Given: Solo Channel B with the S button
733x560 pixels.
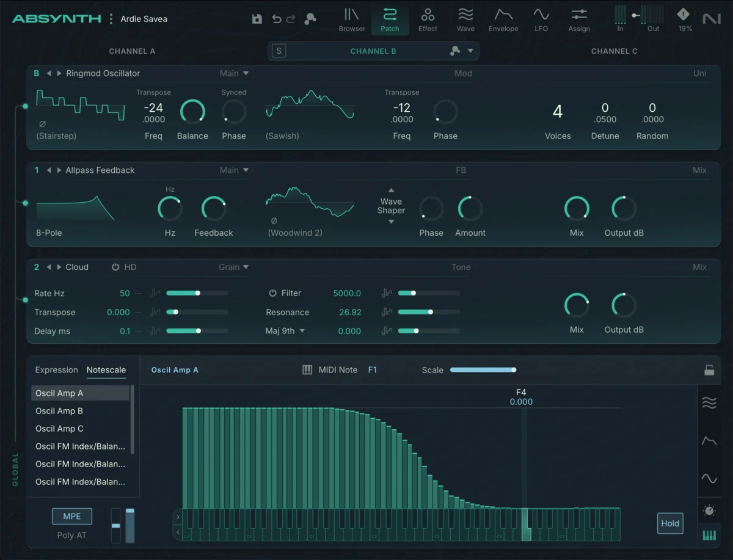Looking at the screenshot, I should [x=279, y=51].
